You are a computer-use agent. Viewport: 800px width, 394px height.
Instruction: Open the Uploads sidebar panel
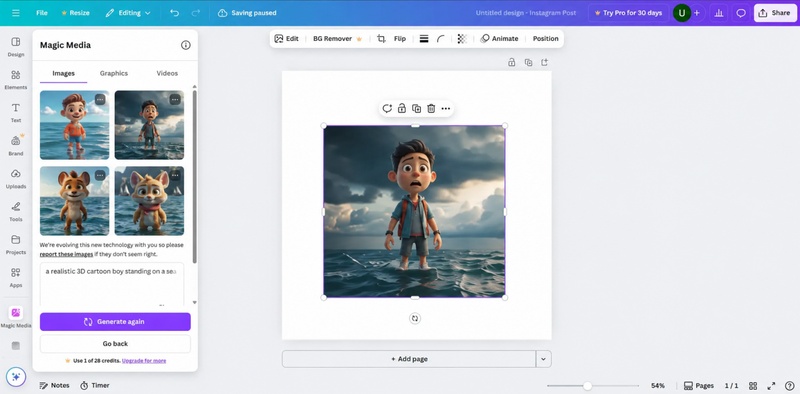(x=16, y=179)
